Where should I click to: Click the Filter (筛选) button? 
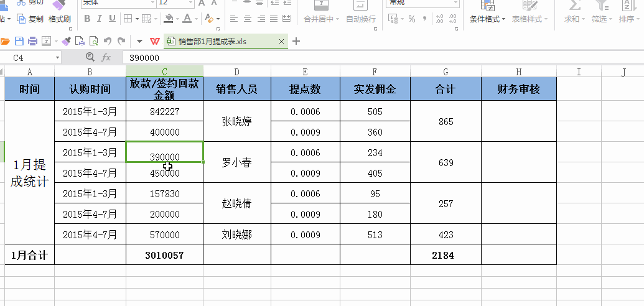[602, 12]
